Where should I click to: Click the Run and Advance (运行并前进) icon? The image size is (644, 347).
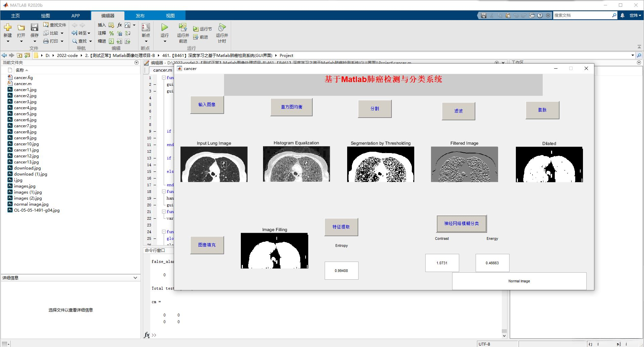183,27
